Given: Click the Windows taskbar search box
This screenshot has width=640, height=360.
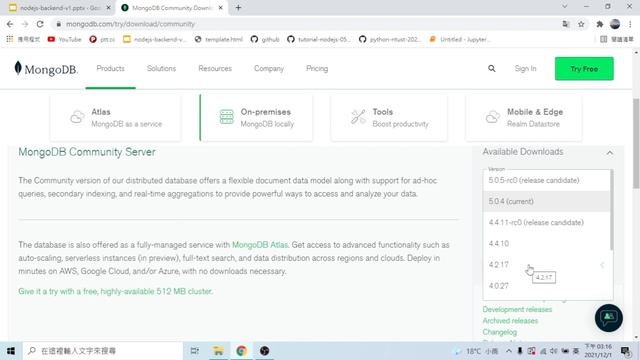Looking at the screenshot, I should click(103, 351).
